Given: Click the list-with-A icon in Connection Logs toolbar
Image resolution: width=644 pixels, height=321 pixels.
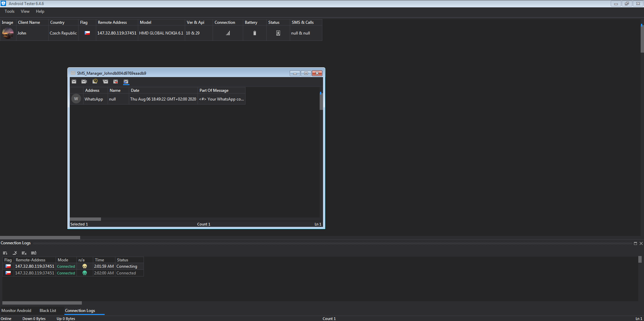Looking at the screenshot, I should pos(34,253).
